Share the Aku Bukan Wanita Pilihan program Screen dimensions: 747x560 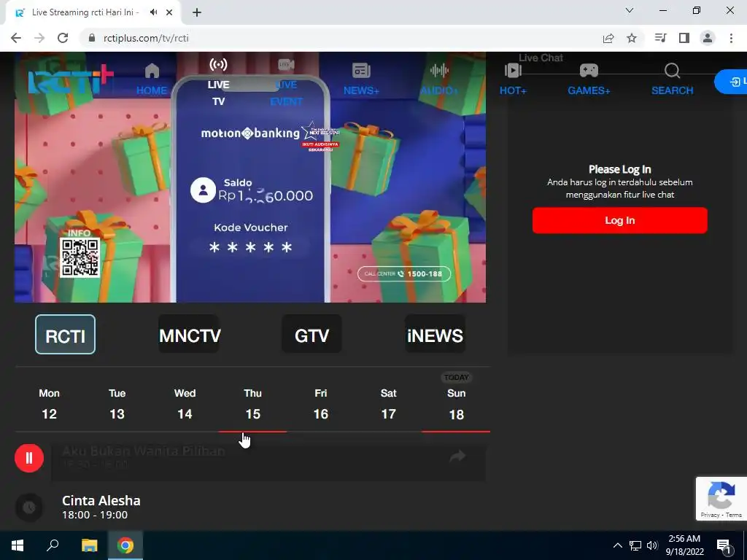(x=457, y=456)
